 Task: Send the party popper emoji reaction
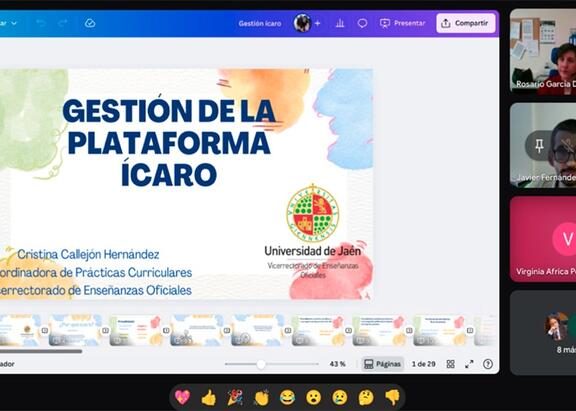[235, 397]
